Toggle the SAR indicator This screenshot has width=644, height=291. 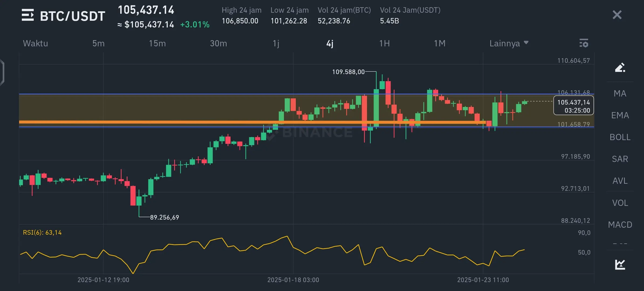click(620, 159)
